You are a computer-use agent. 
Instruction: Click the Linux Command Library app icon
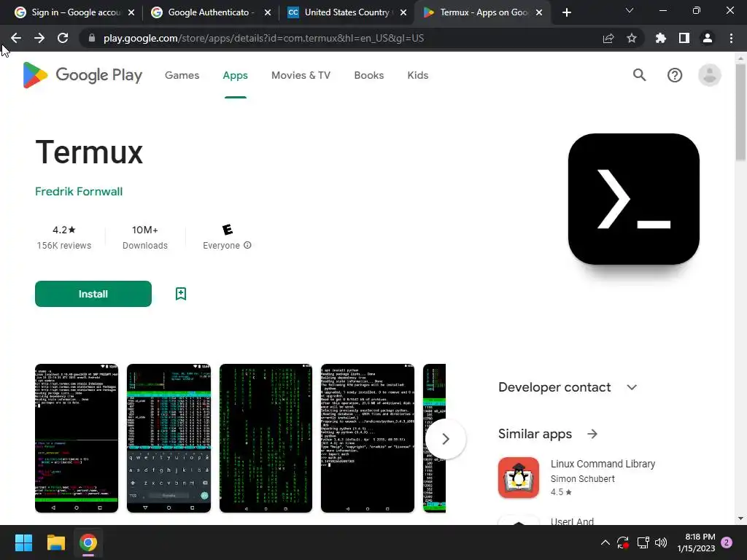[x=519, y=478]
